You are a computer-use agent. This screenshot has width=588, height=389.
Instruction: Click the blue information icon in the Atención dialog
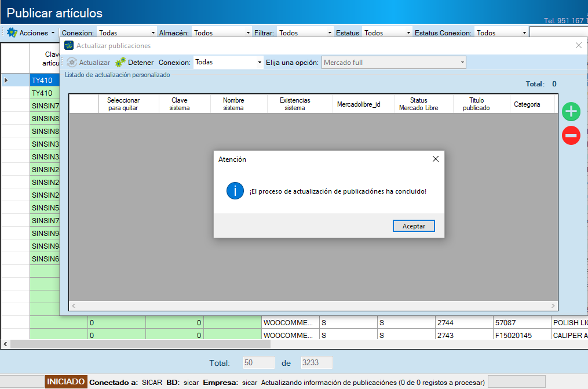[x=235, y=191]
